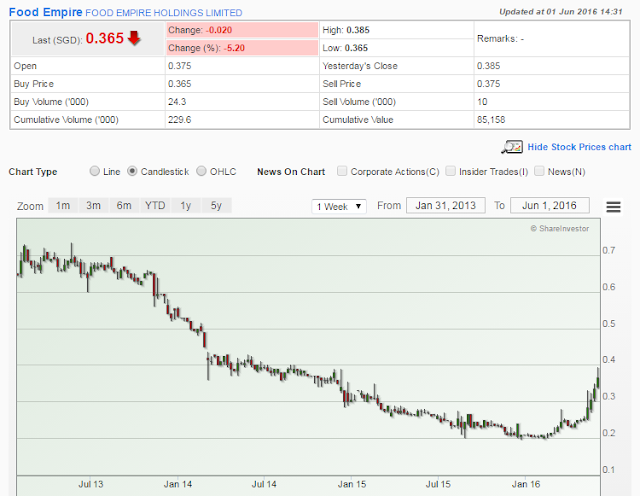640x496 pixels.
Task: Zoom chart to 1m
Action: [63, 205]
